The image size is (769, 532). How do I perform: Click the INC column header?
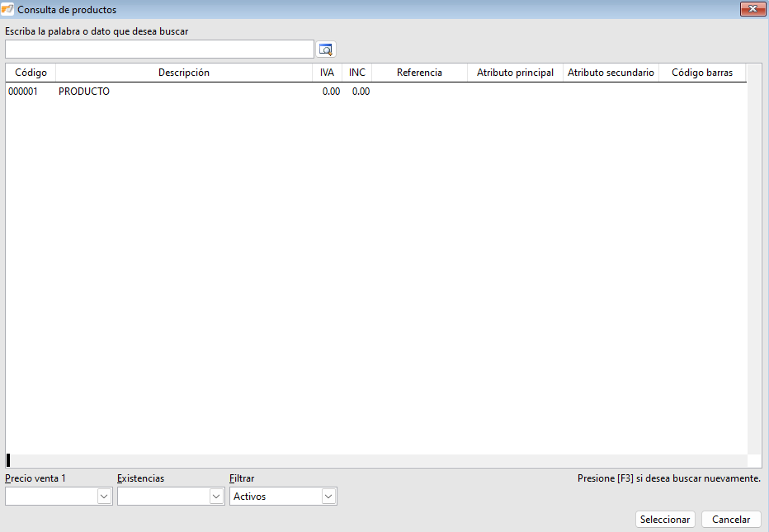356,73
